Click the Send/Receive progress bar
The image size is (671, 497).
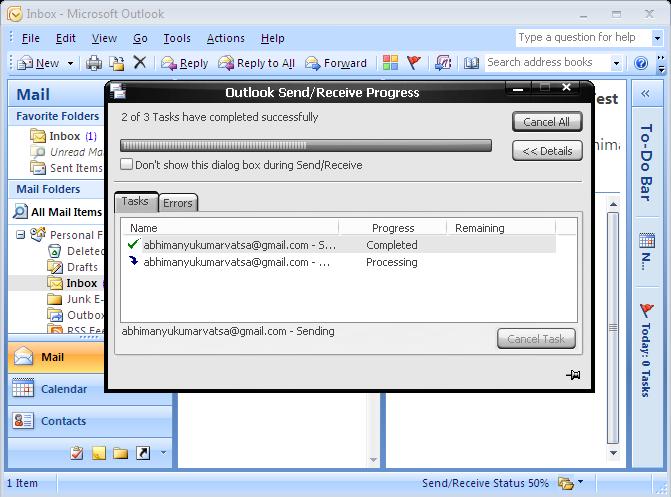click(x=306, y=146)
